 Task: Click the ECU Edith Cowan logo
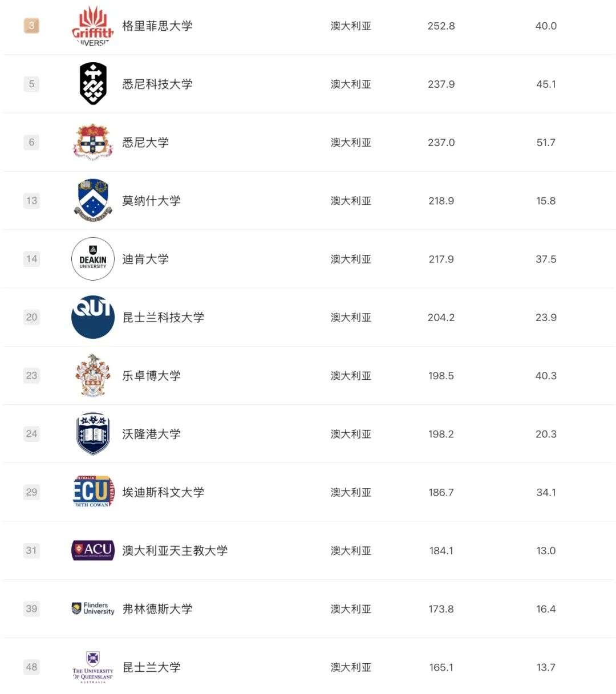[x=93, y=492]
